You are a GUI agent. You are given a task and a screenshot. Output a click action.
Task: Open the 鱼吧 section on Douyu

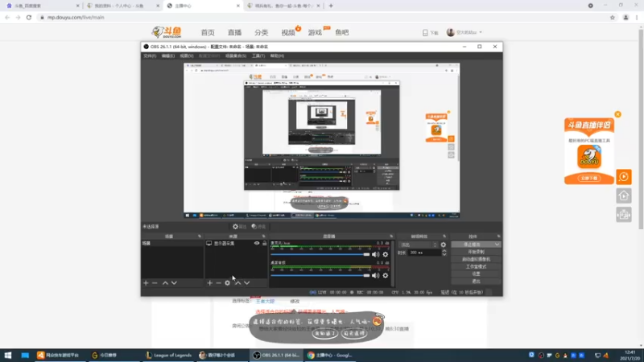[341, 32]
